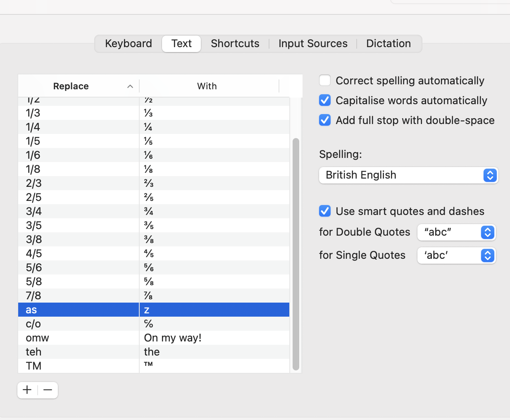
Task: Disable Capitalise words automatically
Action: point(325,100)
